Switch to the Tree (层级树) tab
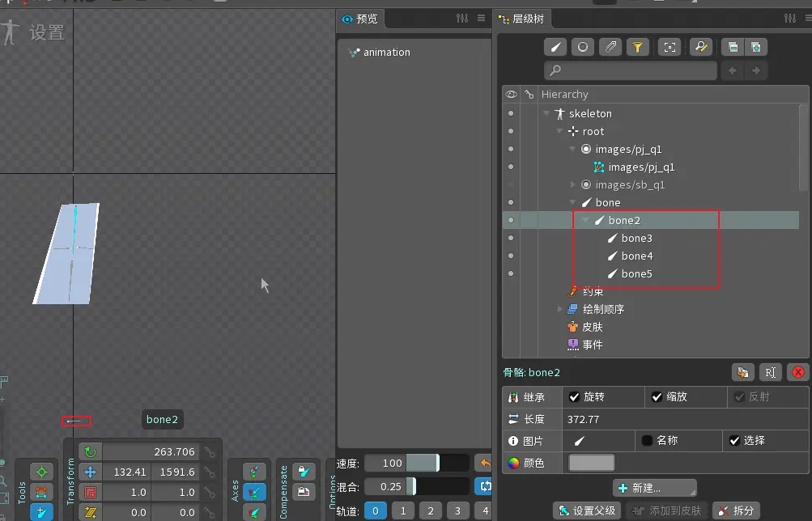This screenshot has height=521, width=812. coord(522,19)
